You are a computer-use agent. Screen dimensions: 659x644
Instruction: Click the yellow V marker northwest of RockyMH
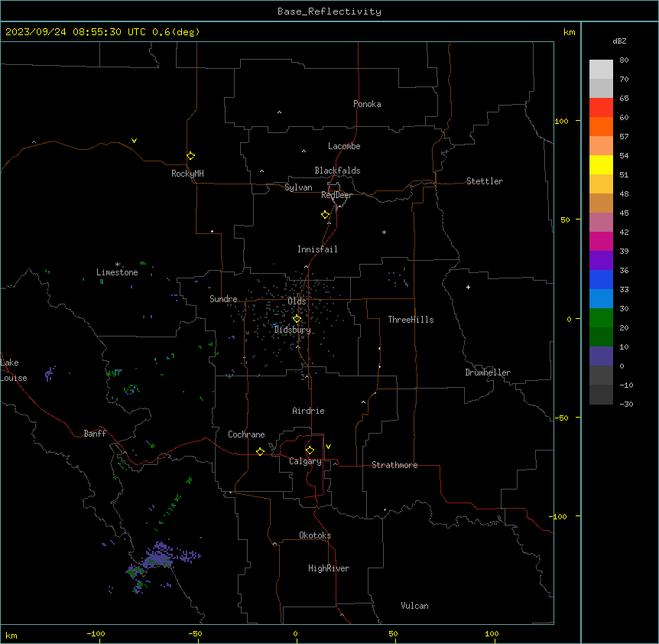pos(134,141)
